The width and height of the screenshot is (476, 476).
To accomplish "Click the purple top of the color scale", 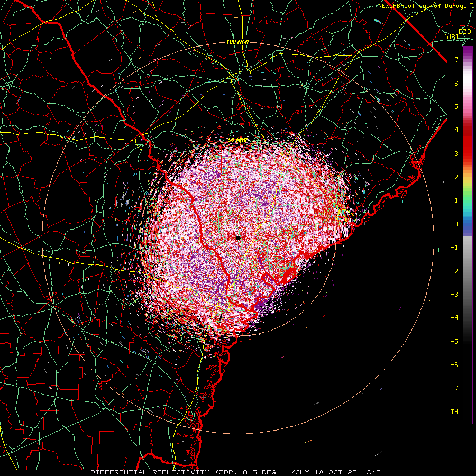I will click(x=467, y=52).
